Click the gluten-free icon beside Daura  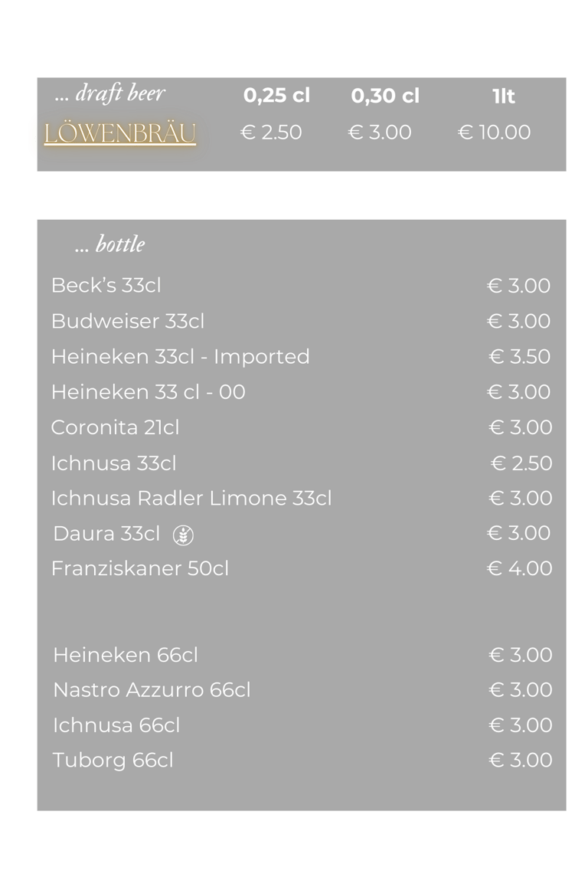click(x=182, y=535)
